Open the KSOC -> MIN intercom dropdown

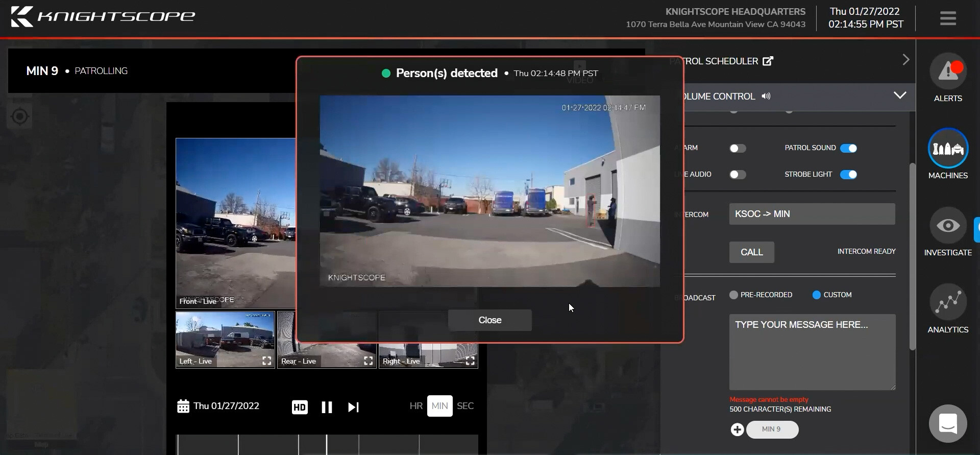(812, 214)
